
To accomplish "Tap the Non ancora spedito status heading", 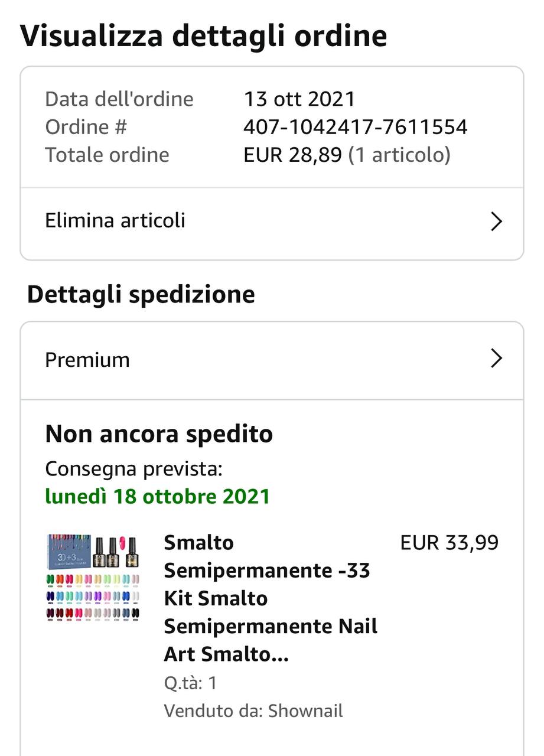I will pyautogui.click(x=159, y=434).
